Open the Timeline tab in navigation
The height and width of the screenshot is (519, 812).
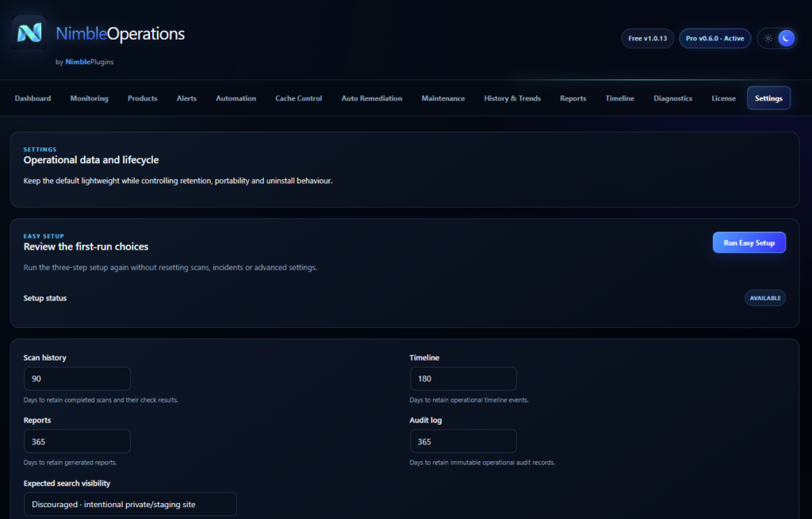(619, 98)
